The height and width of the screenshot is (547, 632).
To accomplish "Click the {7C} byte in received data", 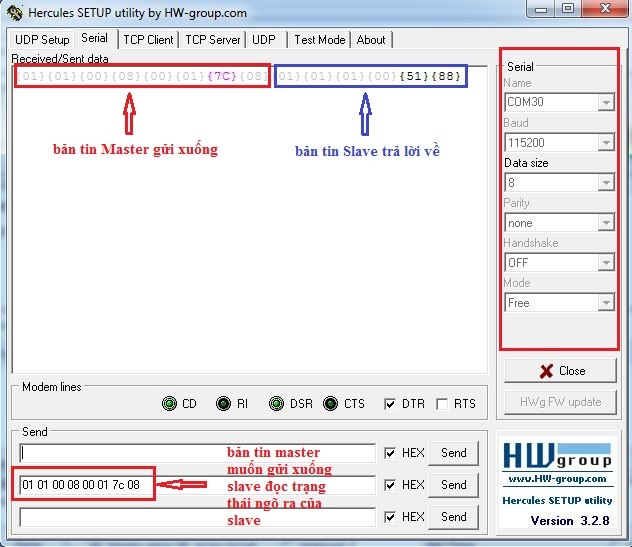I will coord(222,76).
